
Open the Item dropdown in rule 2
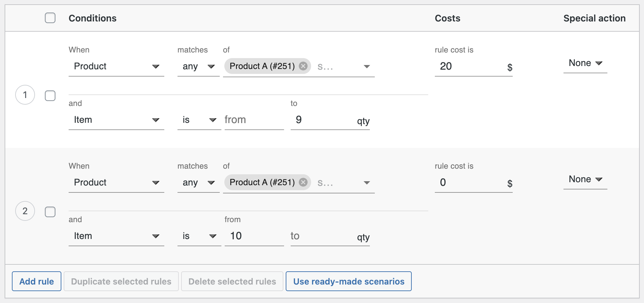[116, 236]
